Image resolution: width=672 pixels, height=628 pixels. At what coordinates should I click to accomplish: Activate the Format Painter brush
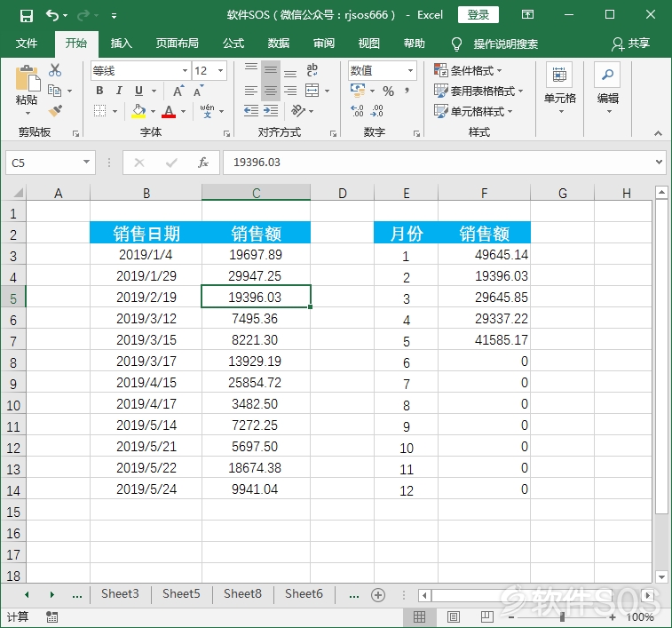55,111
